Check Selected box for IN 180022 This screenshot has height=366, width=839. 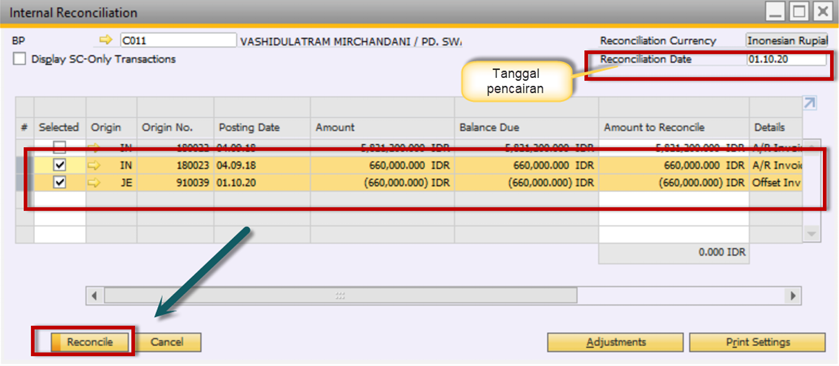point(60,148)
